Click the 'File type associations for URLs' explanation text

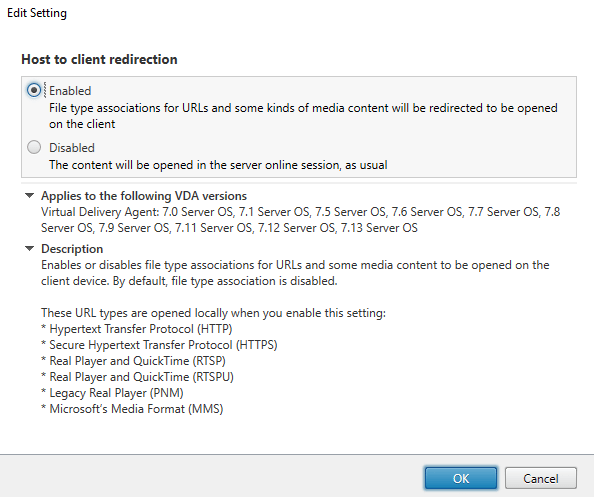pos(303,116)
